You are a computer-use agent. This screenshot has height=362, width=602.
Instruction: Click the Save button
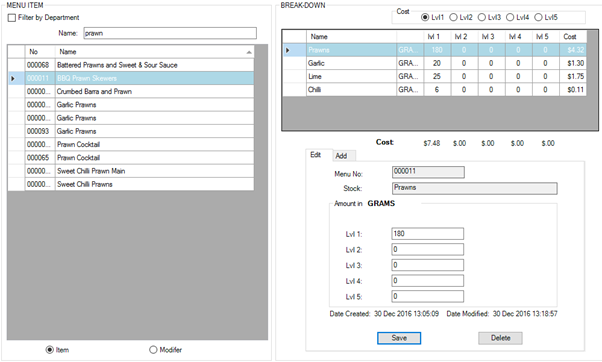pos(399,338)
